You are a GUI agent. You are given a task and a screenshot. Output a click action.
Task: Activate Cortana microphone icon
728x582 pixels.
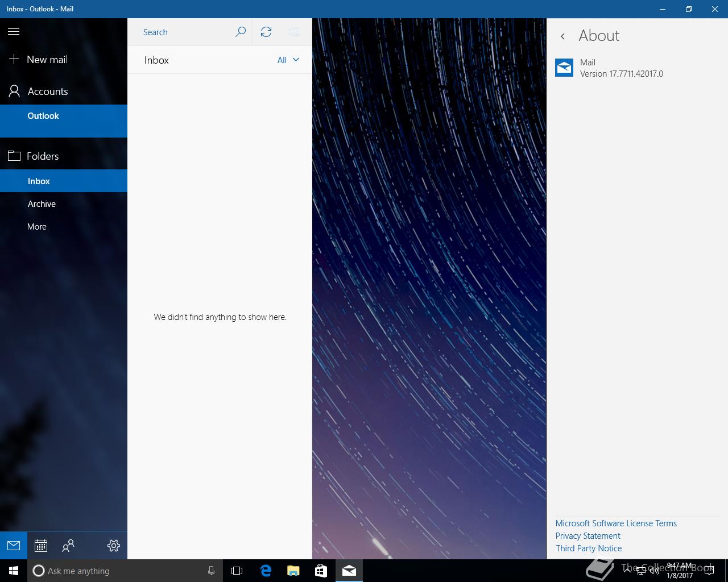[211, 571]
